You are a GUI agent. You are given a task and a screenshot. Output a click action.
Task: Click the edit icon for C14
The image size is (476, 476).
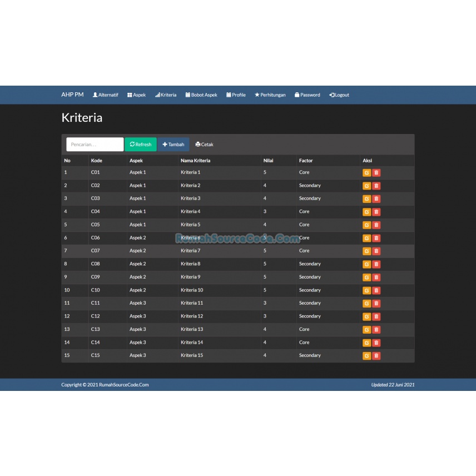(x=366, y=343)
